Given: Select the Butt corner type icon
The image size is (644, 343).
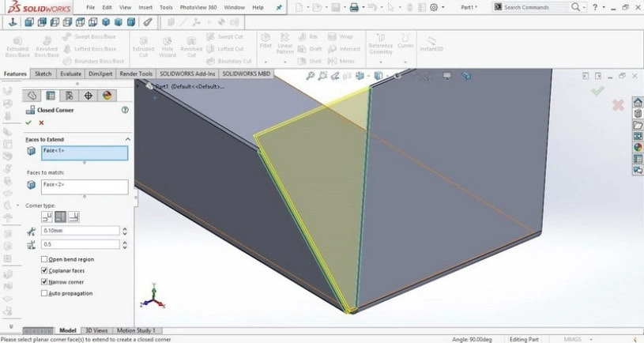Looking at the screenshot, I should click(x=47, y=217).
